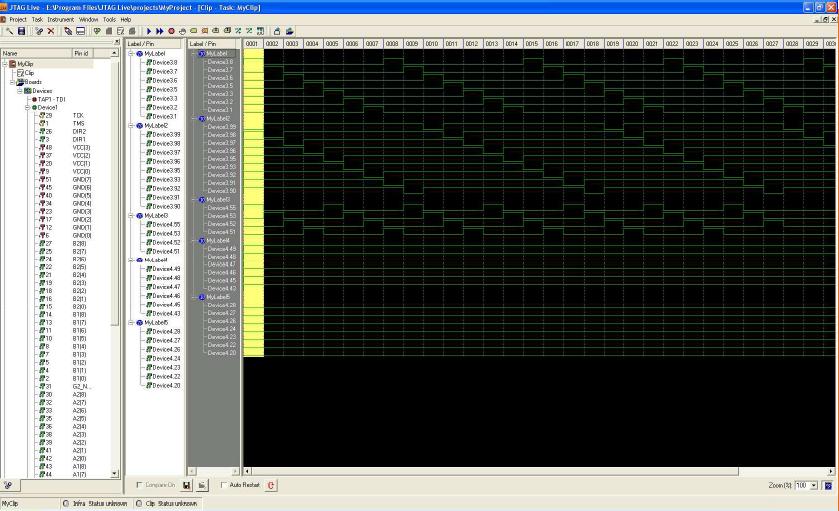Click the red restart button beside Auto Restart
Screen dimensions: 839x511
click(x=271, y=485)
